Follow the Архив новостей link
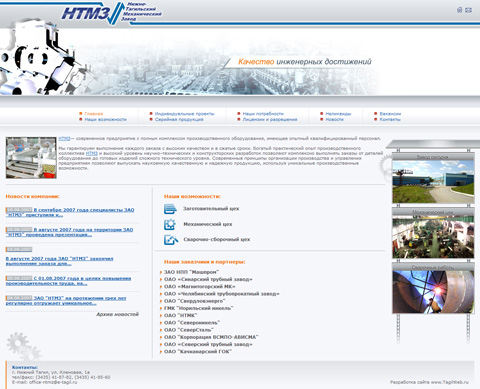 117,314
